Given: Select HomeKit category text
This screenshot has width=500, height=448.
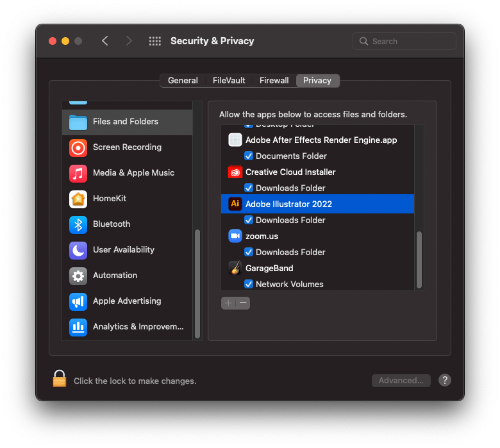Looking at the screenshot, I should tap(110, 198).
